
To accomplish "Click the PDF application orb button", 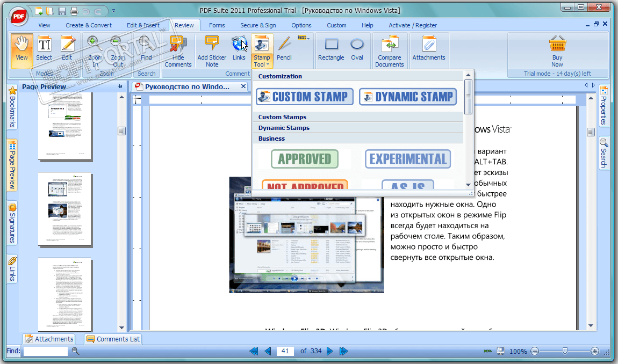I will click(18, 16).
